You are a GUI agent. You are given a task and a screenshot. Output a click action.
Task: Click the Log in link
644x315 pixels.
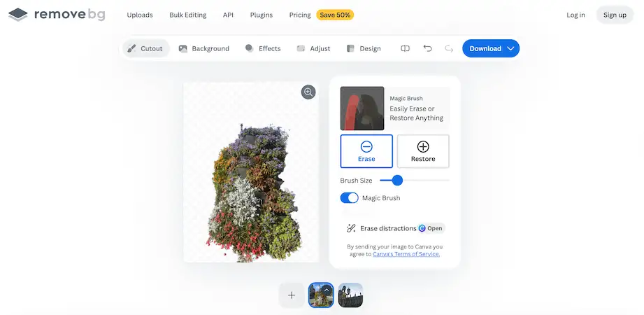point(575,15)
